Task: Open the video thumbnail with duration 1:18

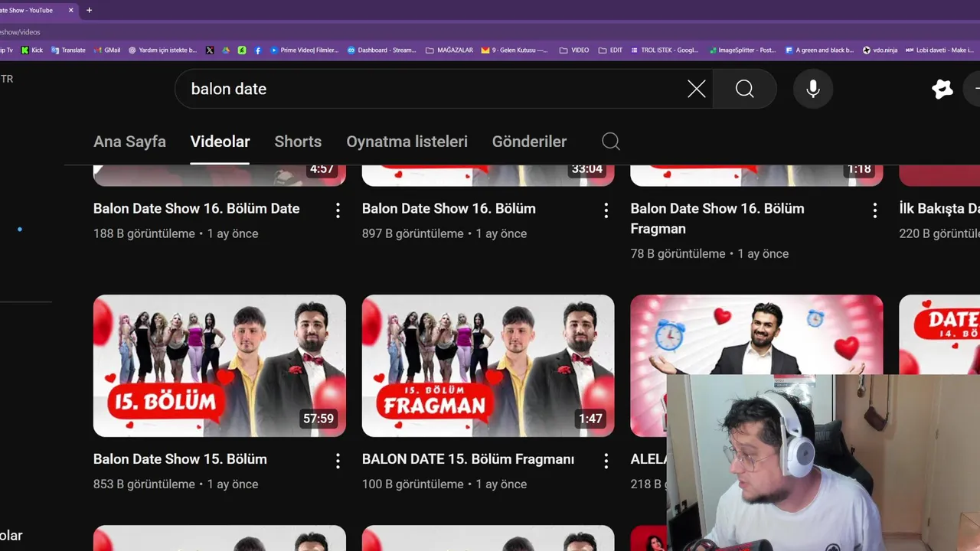Action: pyautogui.click(x=756, y=175)
